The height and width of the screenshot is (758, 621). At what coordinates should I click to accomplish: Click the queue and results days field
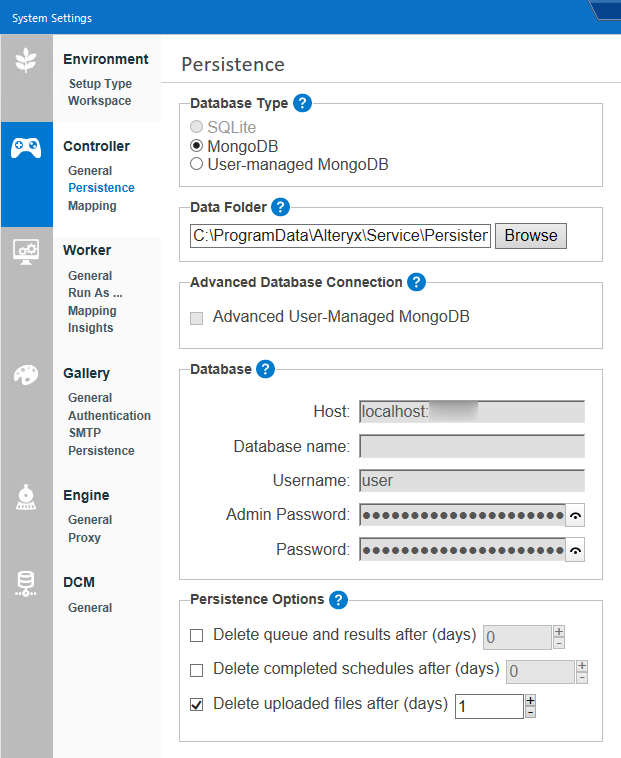pyautogui.click(x=518, y=637)
